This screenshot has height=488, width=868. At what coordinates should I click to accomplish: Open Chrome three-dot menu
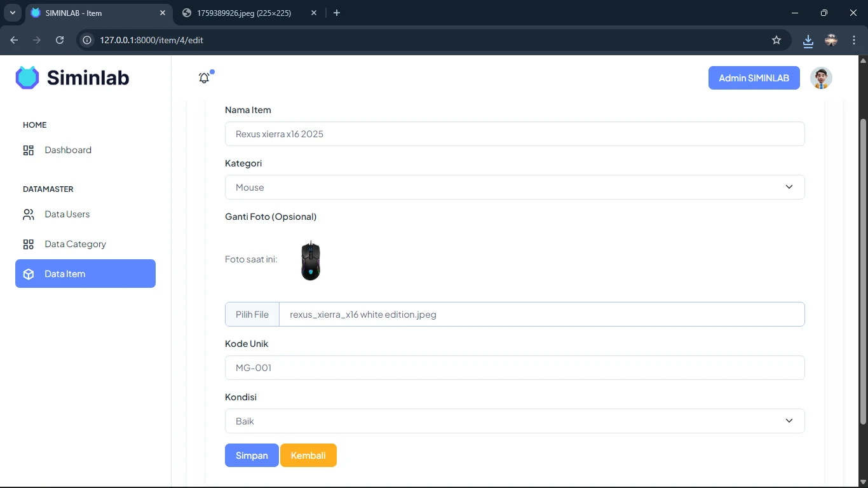coord(854,40)
